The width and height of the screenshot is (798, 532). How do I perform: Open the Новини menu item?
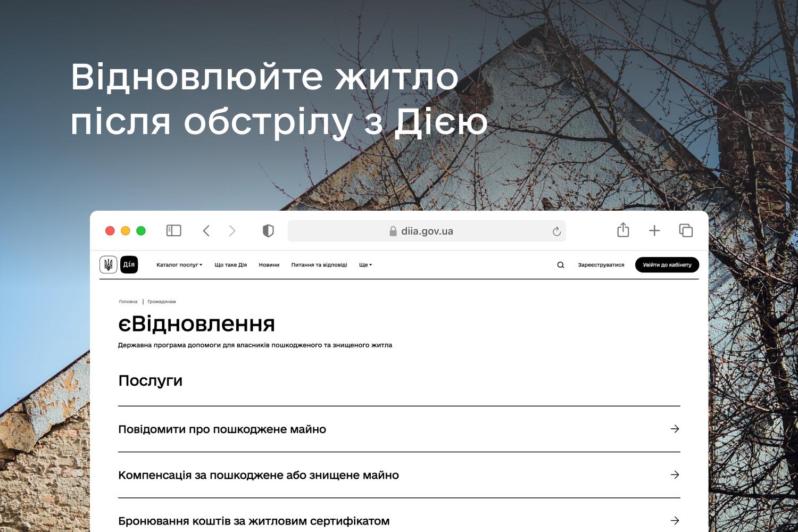269,265
